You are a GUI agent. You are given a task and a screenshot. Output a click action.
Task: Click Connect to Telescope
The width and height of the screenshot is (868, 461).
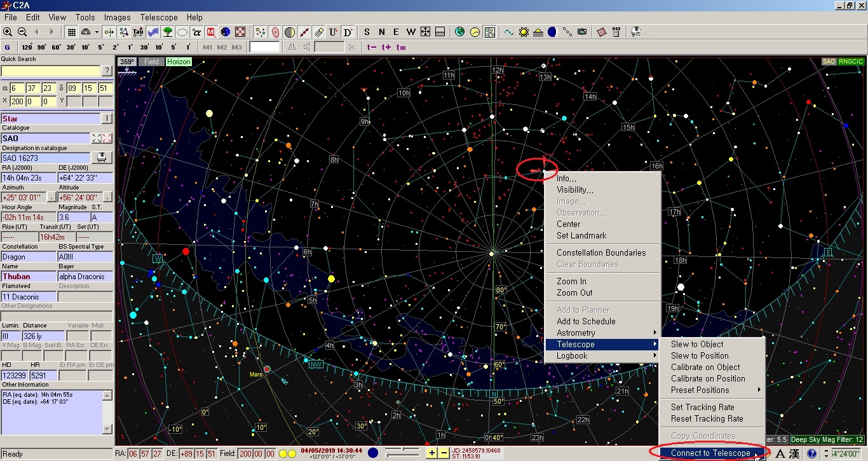(x=710, y=453)
